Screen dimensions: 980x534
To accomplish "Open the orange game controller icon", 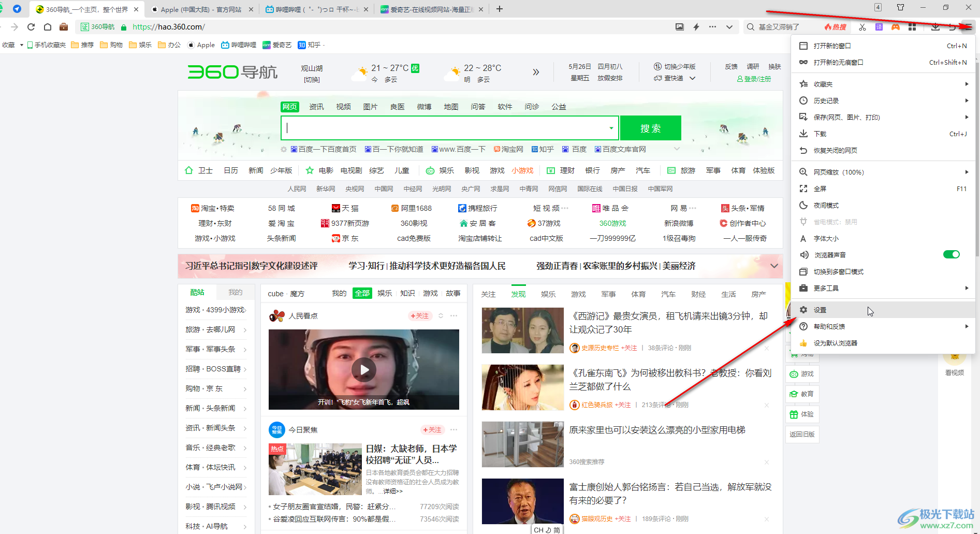I will (896, 27).
